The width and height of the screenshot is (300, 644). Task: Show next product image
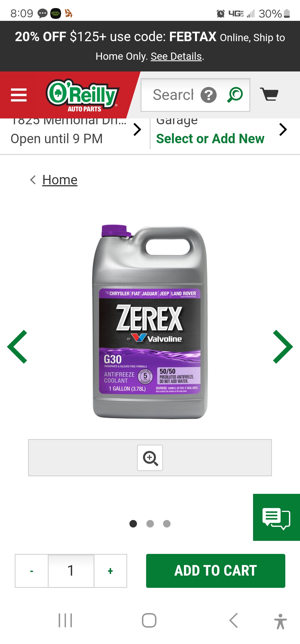tap(283, 347)
